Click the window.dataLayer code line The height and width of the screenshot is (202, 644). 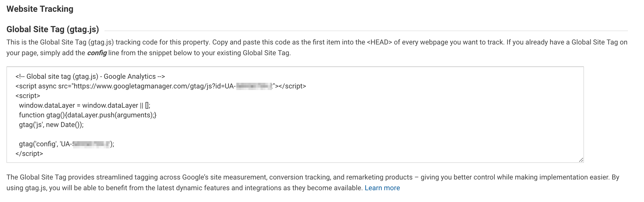[85, 105]
